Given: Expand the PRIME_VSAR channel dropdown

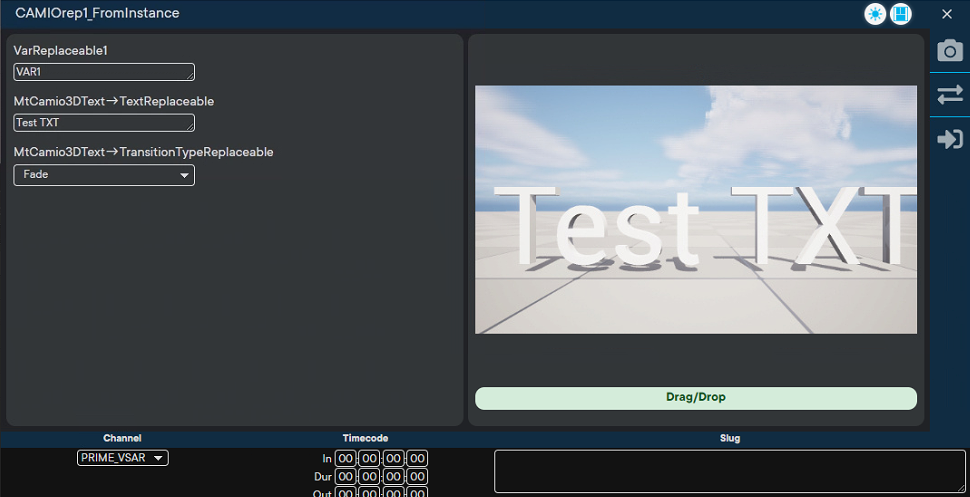Looking at the screenshot, I should click(x=123, y=458).
